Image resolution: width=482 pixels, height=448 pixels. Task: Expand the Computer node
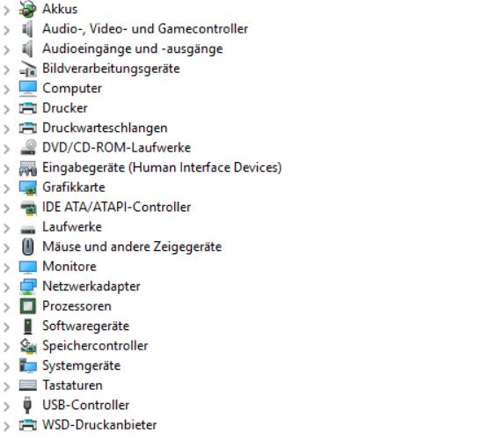click(7, 89)
